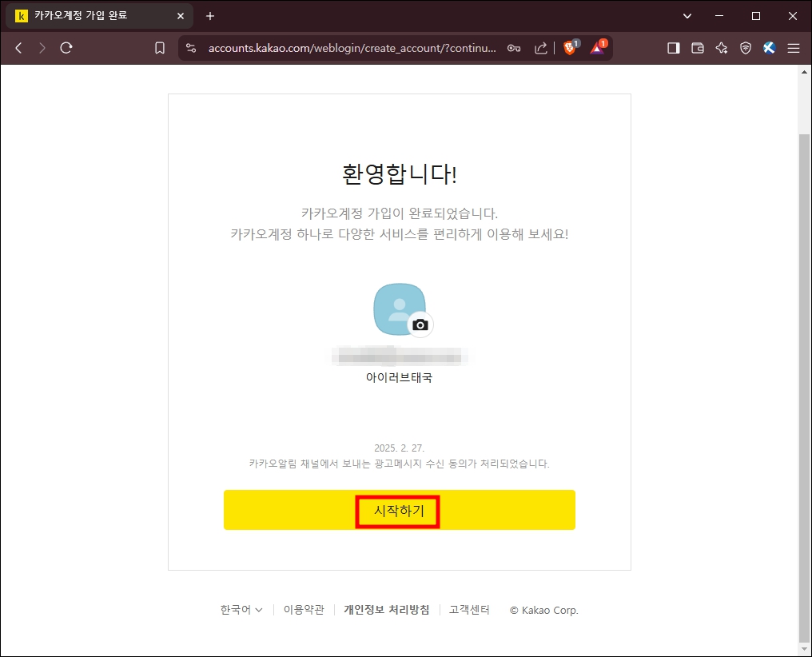Open Brave Rewards triangle icon
Viewport: 812px width, 657px height.
coord(597,48)
